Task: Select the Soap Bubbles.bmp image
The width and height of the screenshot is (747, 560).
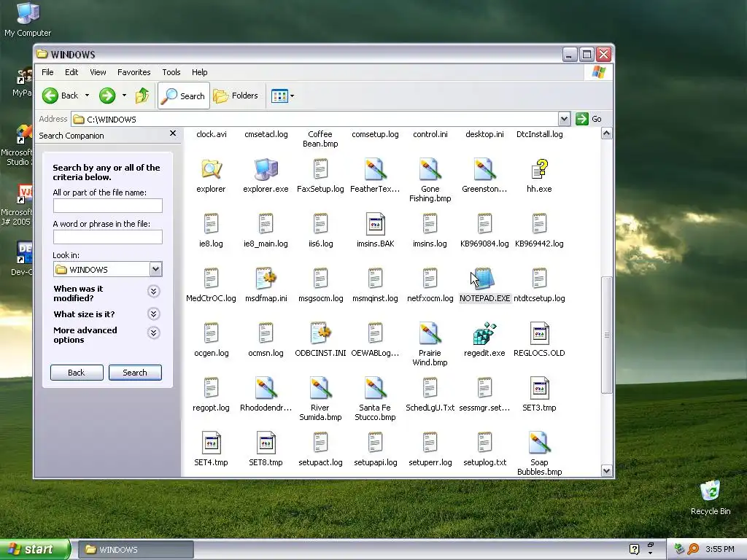Action: coord(539,443)
